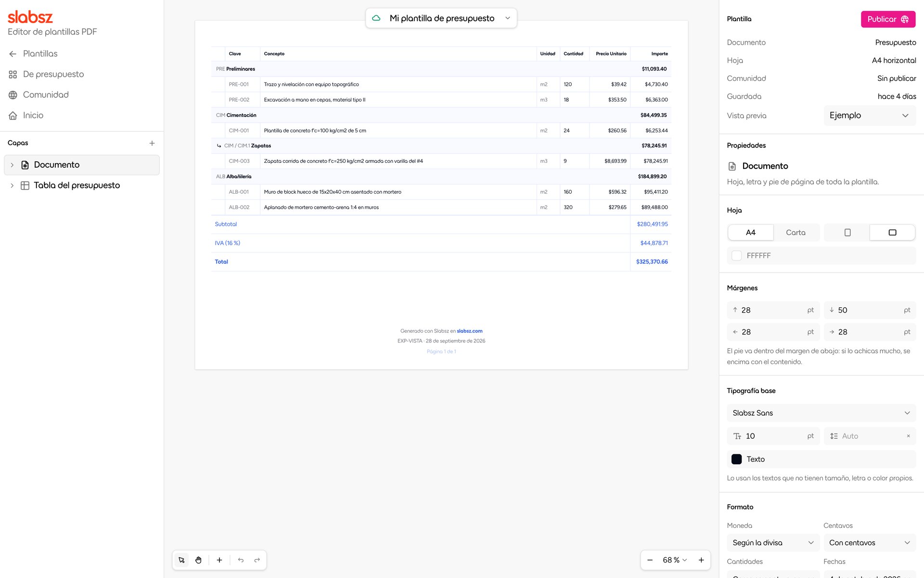This screenshot has height=578, width=924.
Task: Zoom in with the plus button
Action: (x=701, y=560)
